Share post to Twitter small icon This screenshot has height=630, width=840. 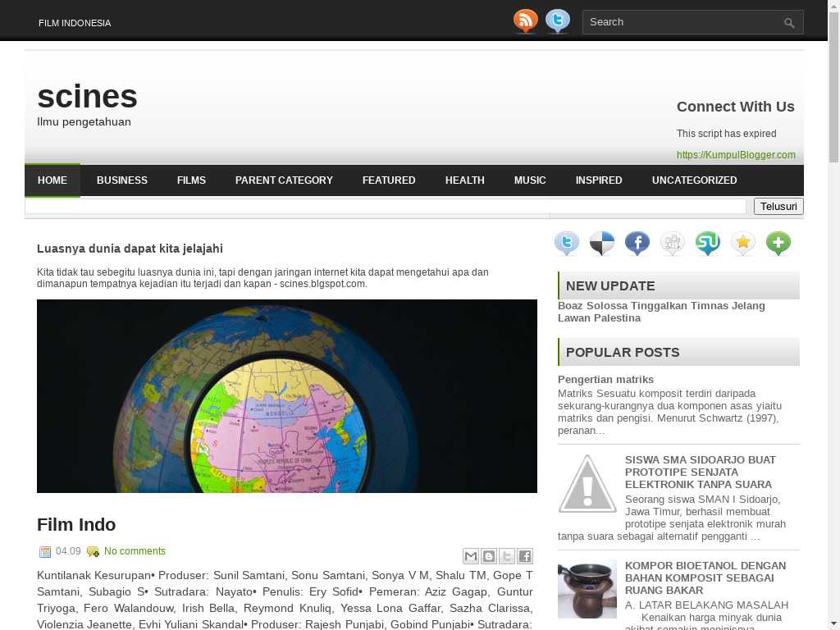coord(507,556)
